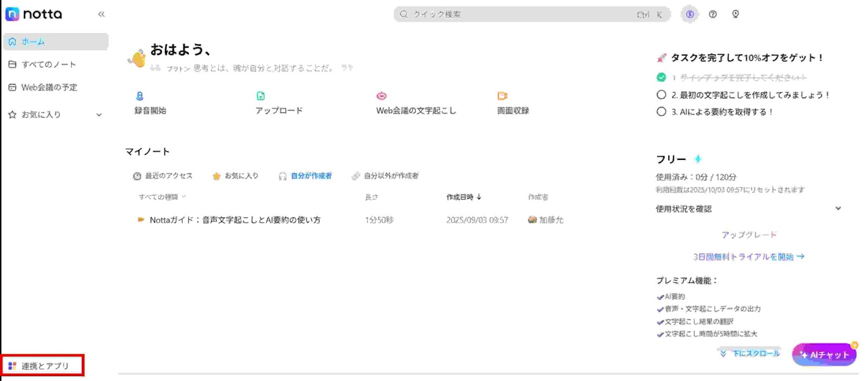This screenshot has height=381, width=868.
Task: Click 下にスクロール button
Action: [x=750, y=353]
